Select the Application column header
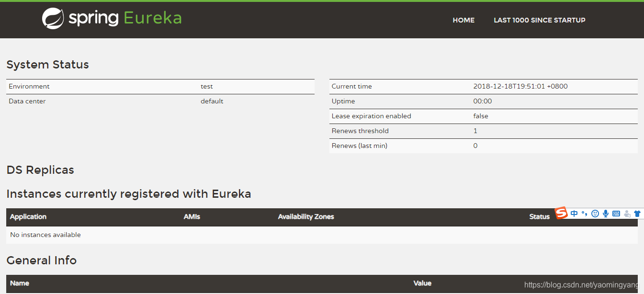This screenshot has height=294, width=644. coord(28,216)
